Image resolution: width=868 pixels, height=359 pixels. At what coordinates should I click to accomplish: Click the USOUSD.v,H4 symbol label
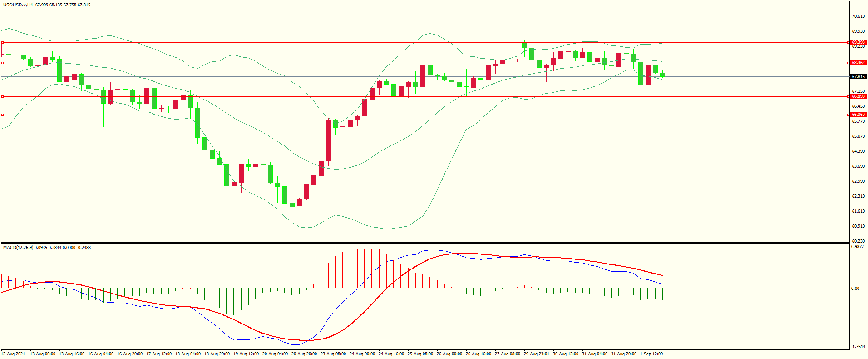18,5
